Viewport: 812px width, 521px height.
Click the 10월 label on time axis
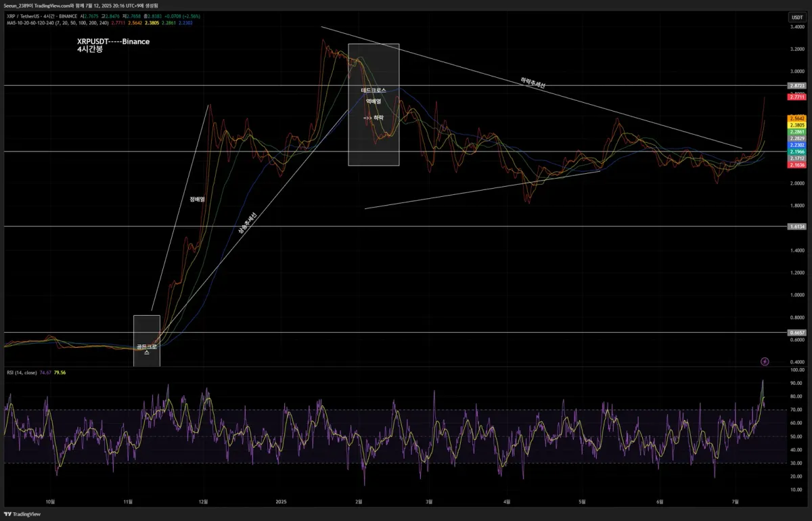[50, 502]
